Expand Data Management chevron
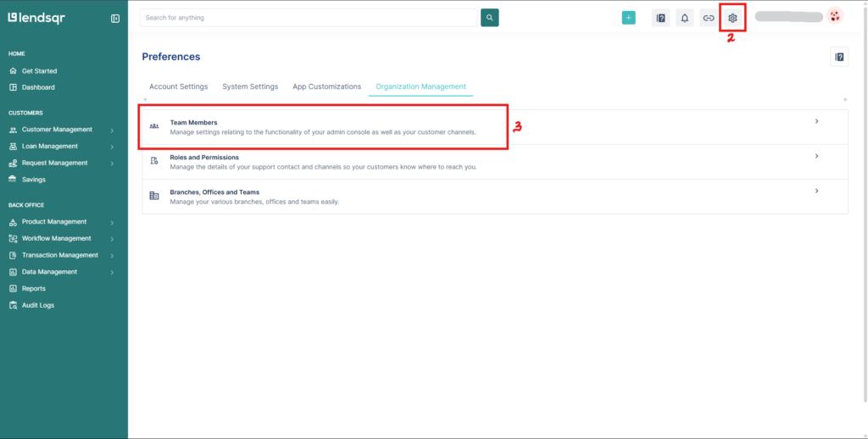The width and height of the screenshot is (868, 439). click(112, 272)
